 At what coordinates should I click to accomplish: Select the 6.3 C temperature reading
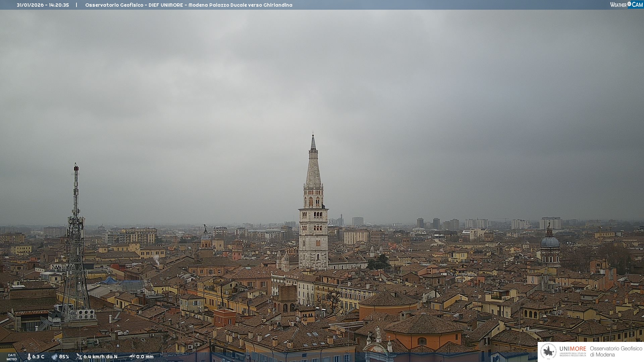click(x=38, y=357)
